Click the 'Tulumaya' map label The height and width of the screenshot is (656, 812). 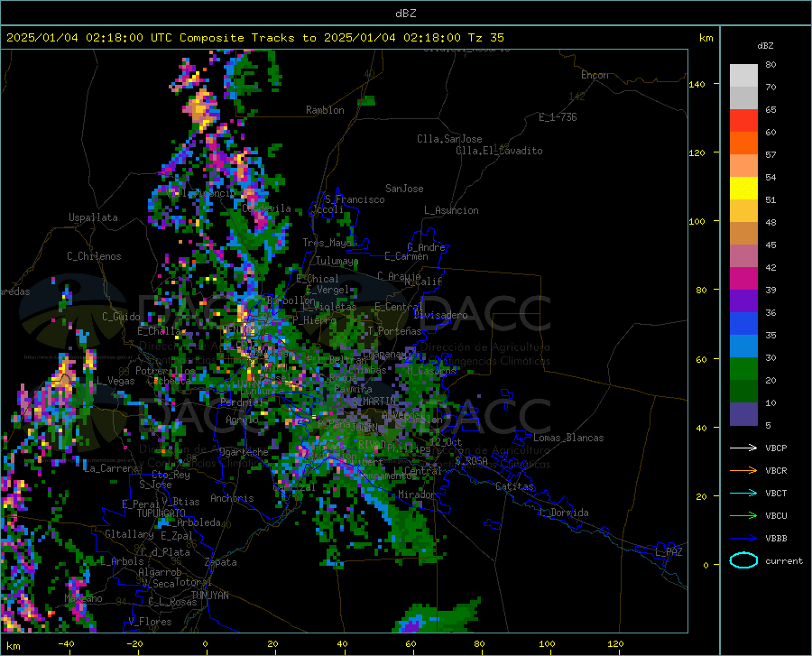click(x=337, y=261)
